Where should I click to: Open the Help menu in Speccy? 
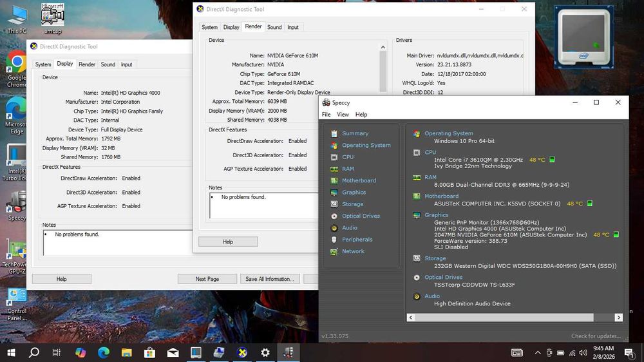(361, 115)
